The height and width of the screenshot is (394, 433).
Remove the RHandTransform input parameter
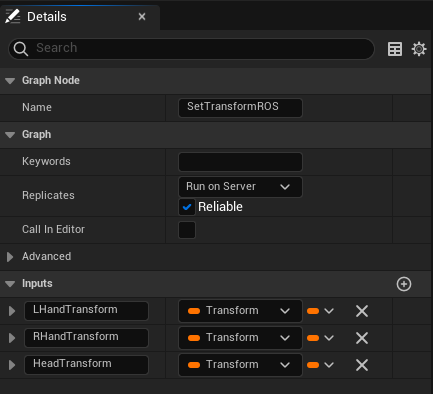pyautogui.click(x=362, y=338)
